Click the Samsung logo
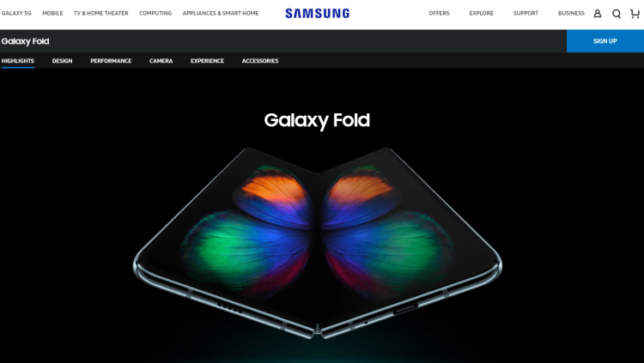This screenshot has height=363, width=644. (x=318, y=13)
